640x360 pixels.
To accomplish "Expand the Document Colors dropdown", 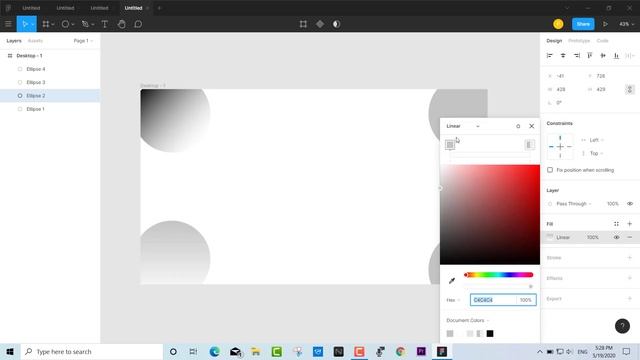I will click(467, 320).
